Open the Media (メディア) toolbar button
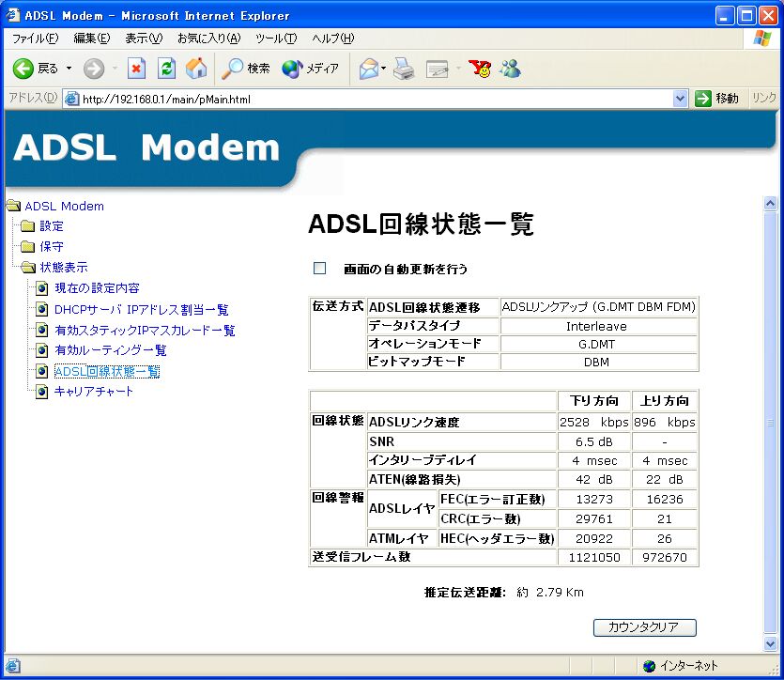The image size is (784, 680). click(310, 69)
